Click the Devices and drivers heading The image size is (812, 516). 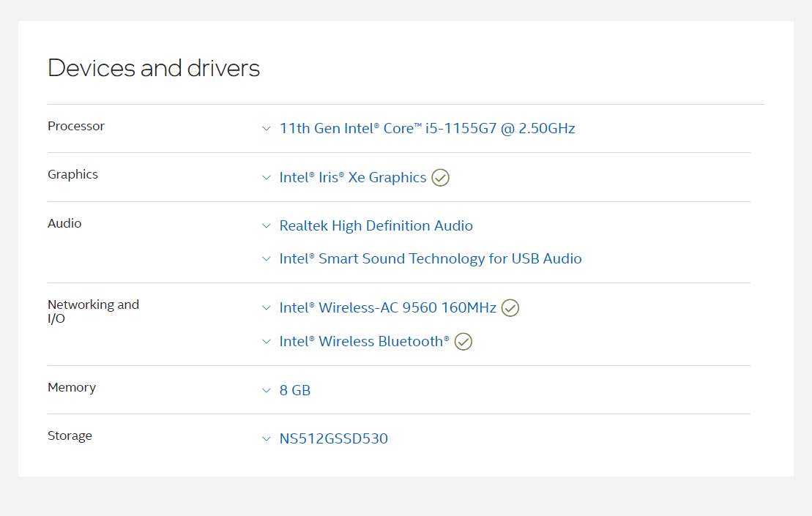(x=154, y=68)
